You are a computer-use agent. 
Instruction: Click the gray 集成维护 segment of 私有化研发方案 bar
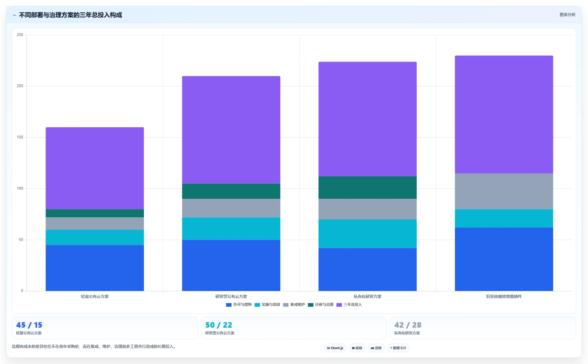pyautogui.click(x=368, y=209)
